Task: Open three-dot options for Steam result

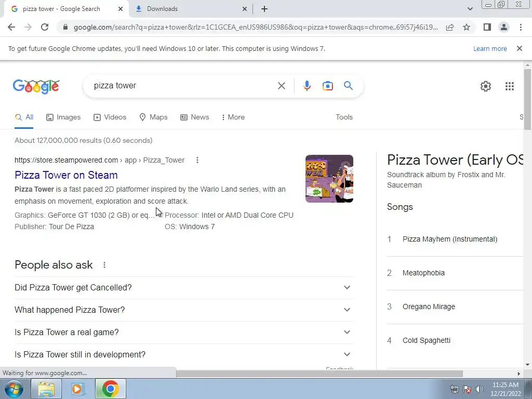Action: coord(197,160)
